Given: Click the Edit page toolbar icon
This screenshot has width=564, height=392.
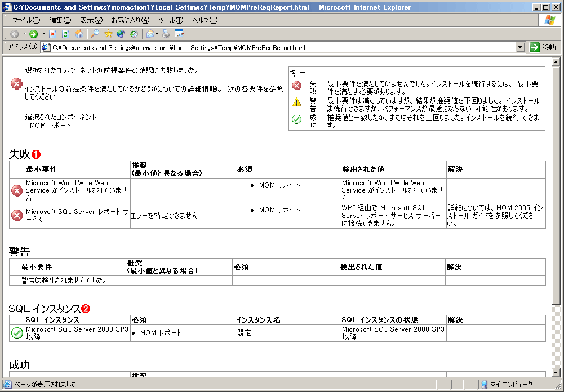Looking at the screenshot, I should coord(179,34).
